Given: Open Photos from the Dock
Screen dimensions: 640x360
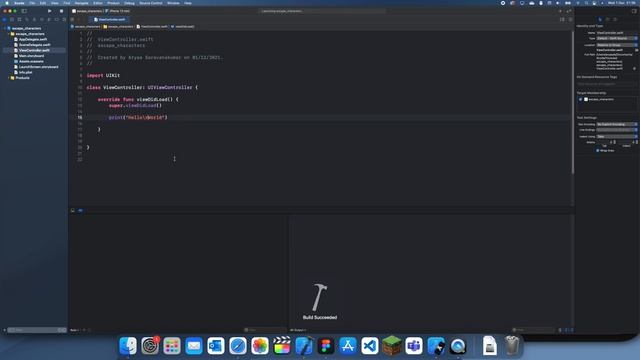Looking at the screenshot, I should (x=260, y=346).
